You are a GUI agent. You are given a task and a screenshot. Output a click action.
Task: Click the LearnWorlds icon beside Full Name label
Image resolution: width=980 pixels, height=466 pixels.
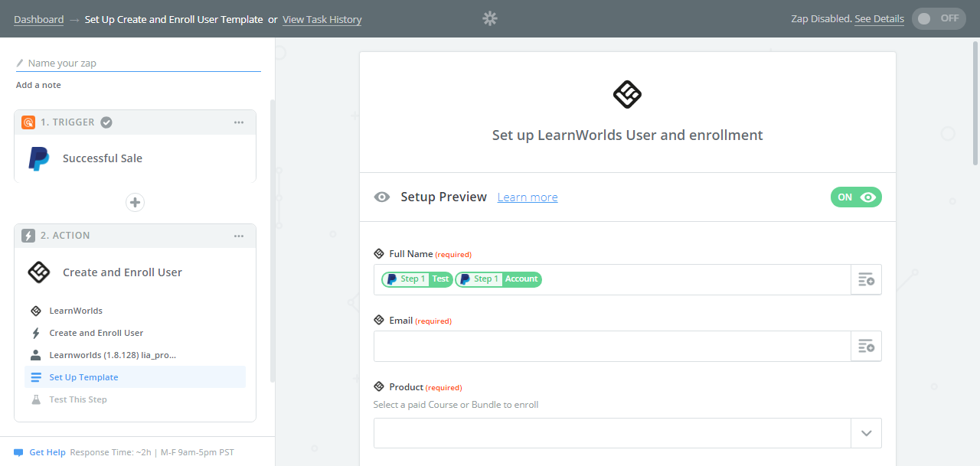point(378,253)
